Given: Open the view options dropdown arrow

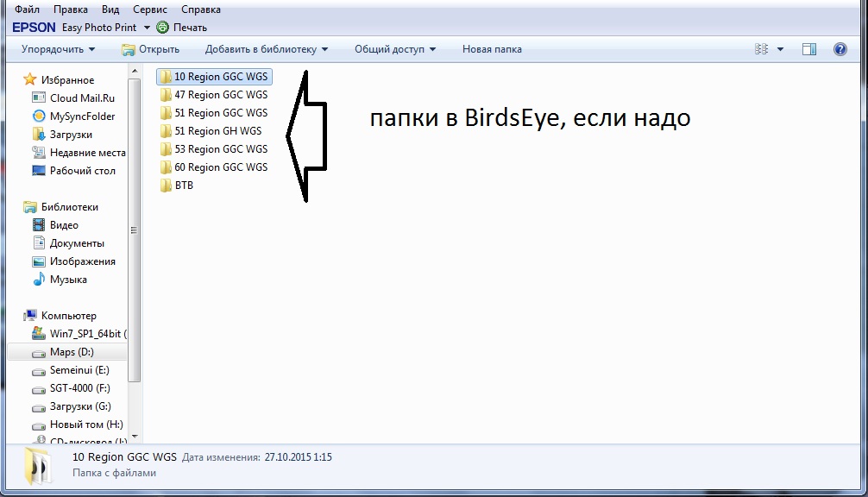Looking at the screenshot, I should coord(780,49).
